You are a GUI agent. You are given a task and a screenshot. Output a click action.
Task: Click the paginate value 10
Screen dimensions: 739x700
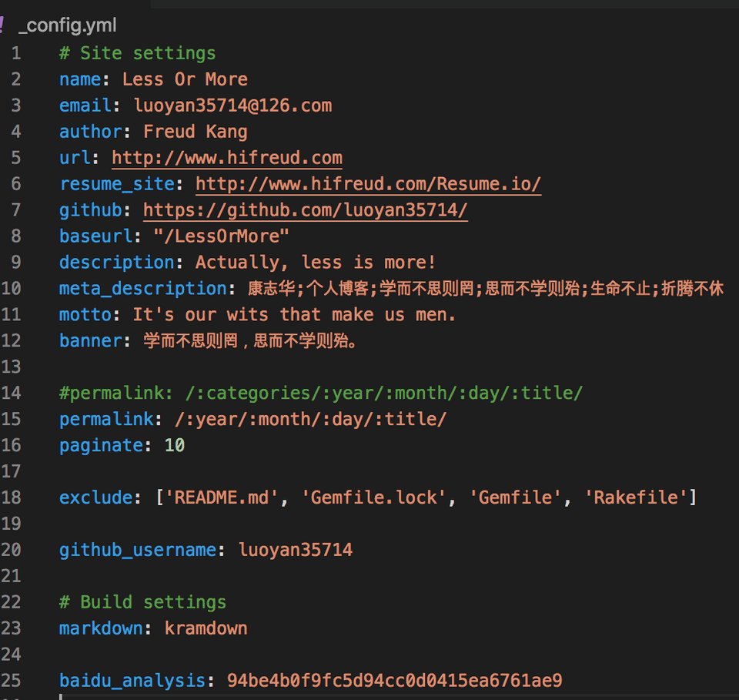coord(175,444)
